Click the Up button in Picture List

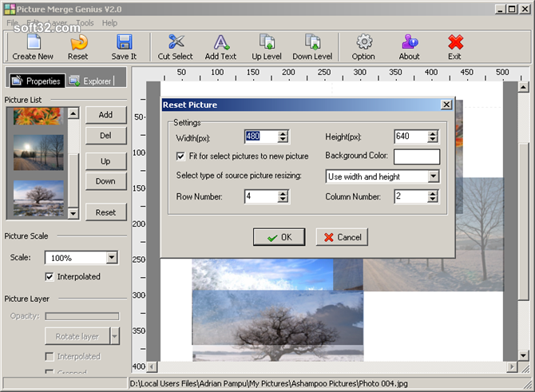click(x=105, y=161)
